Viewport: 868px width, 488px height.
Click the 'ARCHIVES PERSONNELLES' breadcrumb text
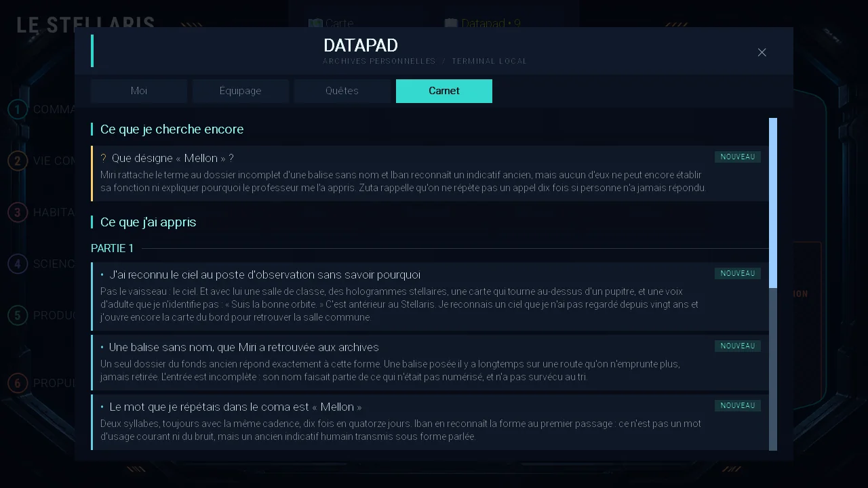(x=379, y=61)
